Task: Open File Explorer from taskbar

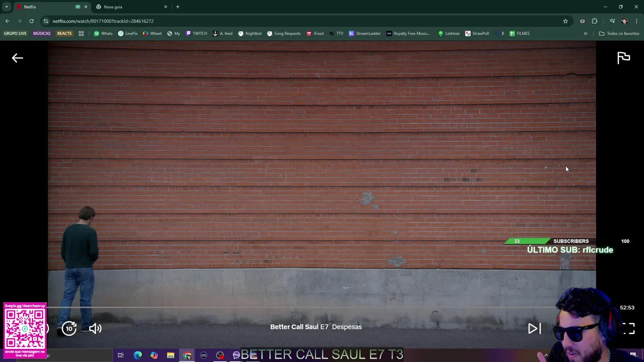Action: [171, 355]
